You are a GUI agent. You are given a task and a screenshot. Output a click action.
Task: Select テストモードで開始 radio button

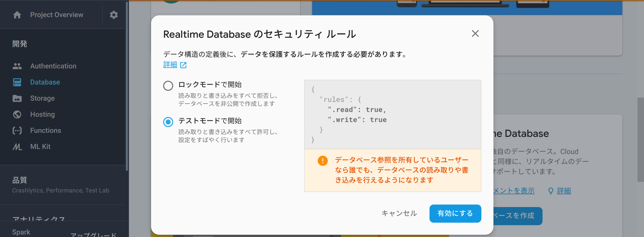click(x=168, y=122)
